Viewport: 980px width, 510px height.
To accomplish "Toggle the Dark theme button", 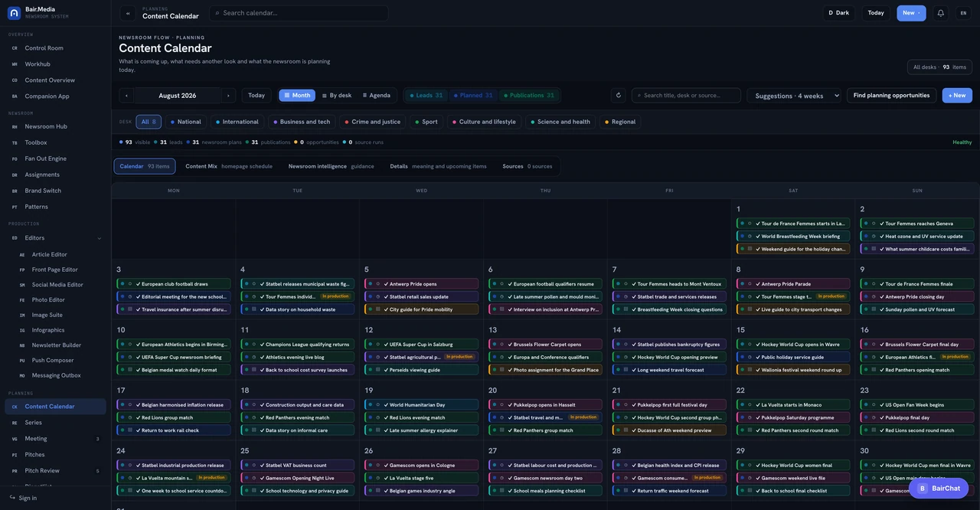I will (839, 13).
